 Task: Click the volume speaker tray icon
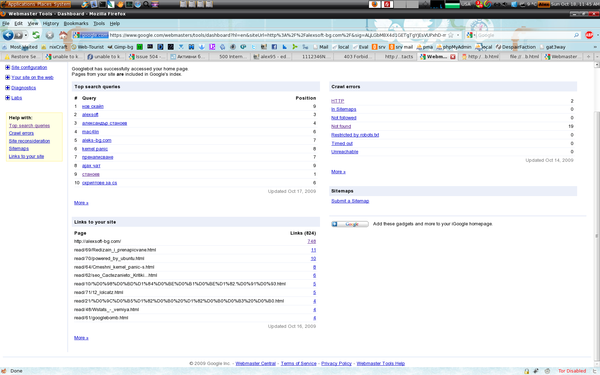[506, 5]
